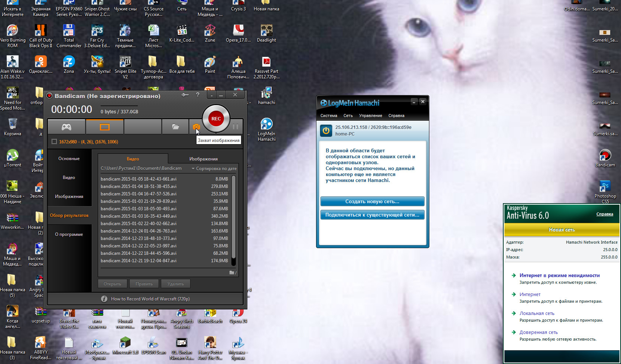The image size is (621, 364).
Task: Click the Удалить button in Bandicam
Action: (x=176, y=284)
